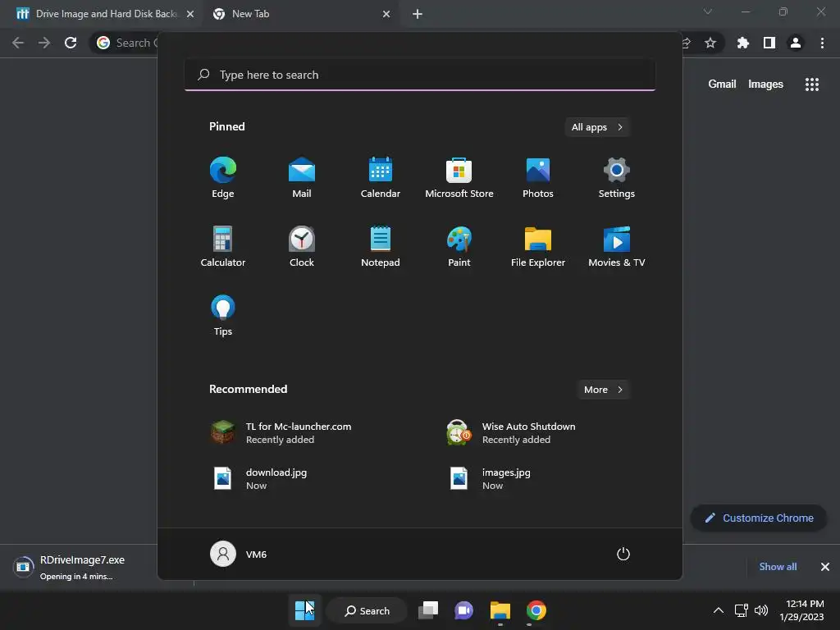Screen dimensions: 840x630
Task: Click Show all downloads
Action: 778,567
